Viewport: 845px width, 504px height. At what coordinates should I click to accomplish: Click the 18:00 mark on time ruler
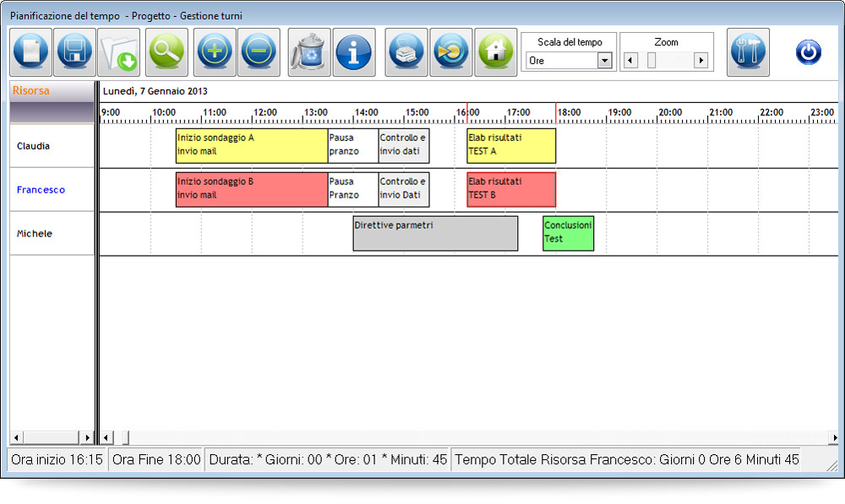pos(569,112)
